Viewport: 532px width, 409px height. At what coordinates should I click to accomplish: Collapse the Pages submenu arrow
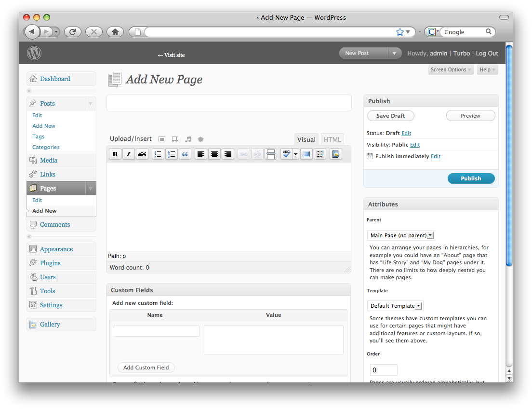[x=90, y=189]
